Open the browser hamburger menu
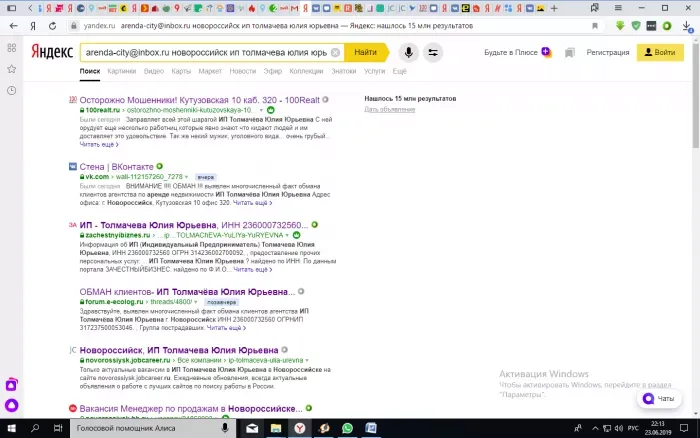The image size is (700, 438). (618, 8)
